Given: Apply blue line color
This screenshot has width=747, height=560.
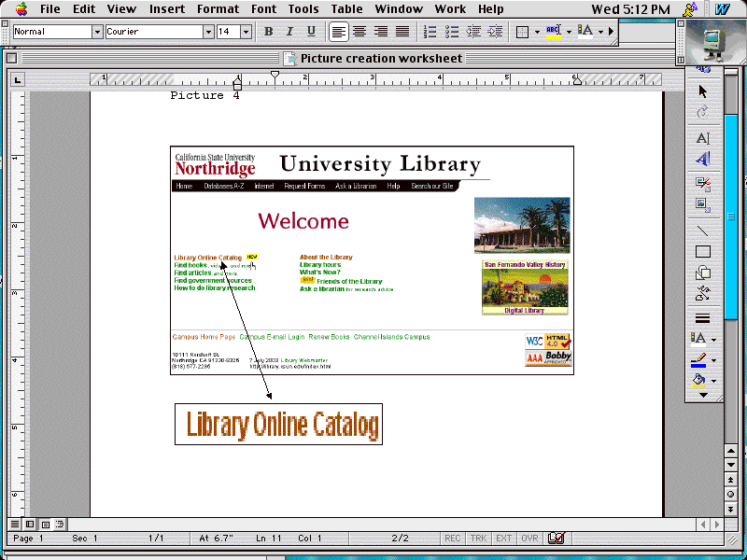Looking at the screenshot, I should pos(698,360).
